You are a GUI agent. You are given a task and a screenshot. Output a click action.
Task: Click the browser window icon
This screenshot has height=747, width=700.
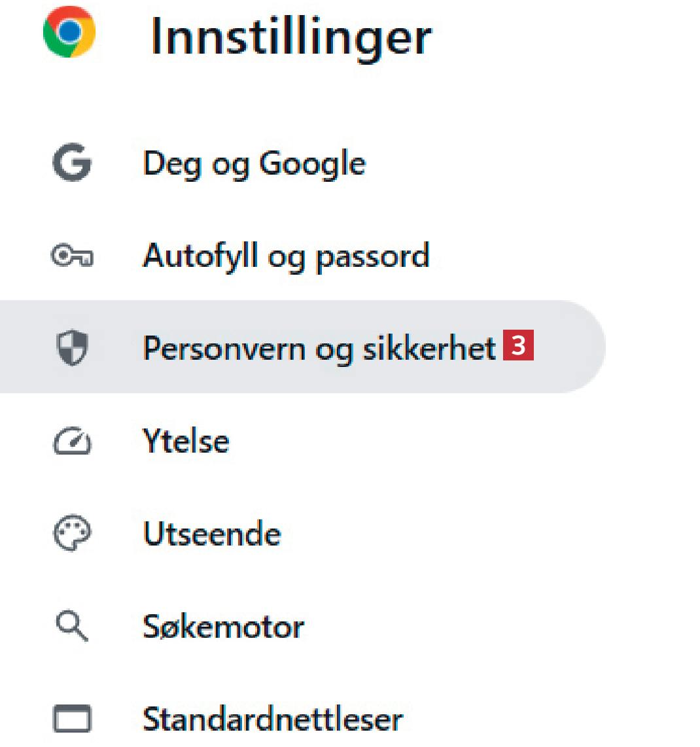pos(71,720)
